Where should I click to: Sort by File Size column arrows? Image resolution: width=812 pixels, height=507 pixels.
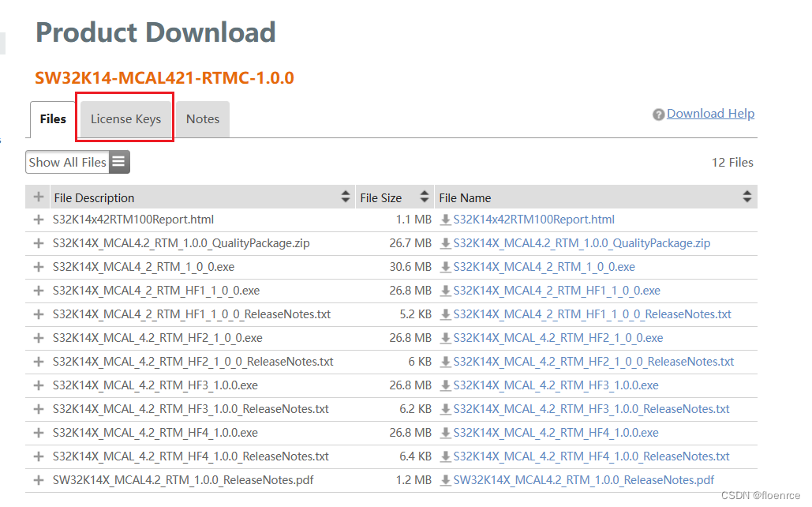[424, 197]
